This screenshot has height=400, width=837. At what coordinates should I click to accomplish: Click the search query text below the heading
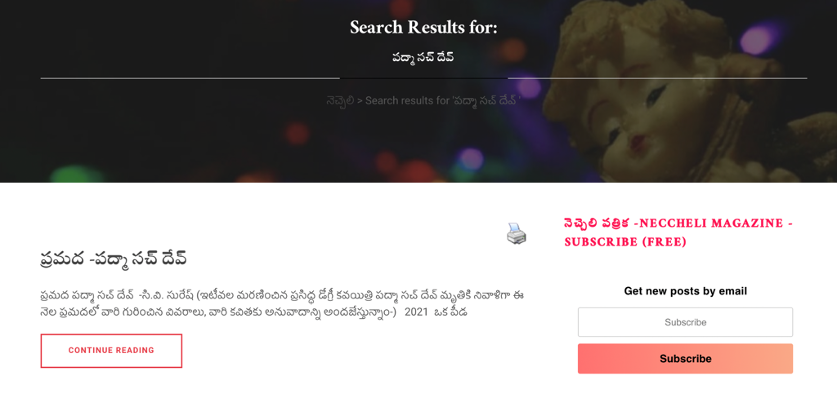(423, 58)
